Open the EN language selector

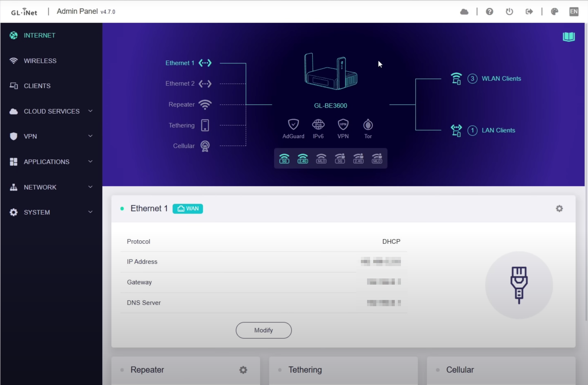(574, 12)
